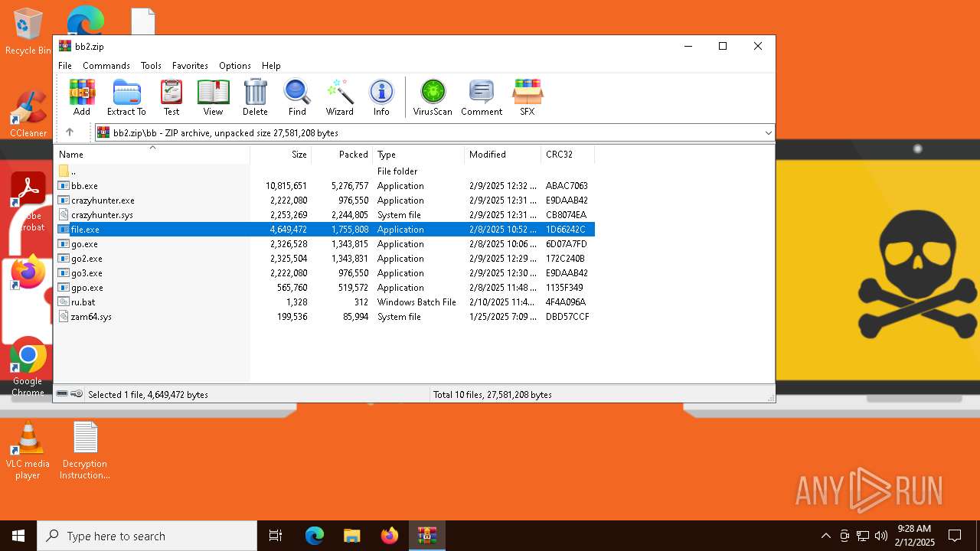
Task: Open Microsoft Edge from the taskbar
Action: [x=315, y=536]
